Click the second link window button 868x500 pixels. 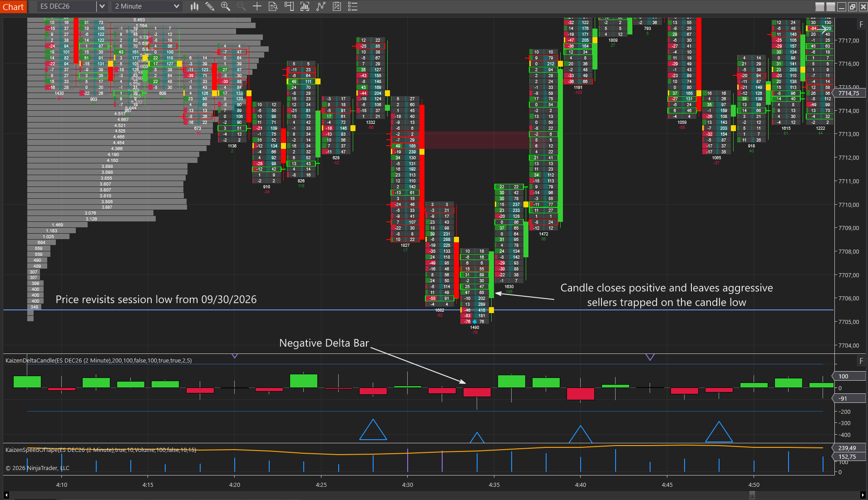point(830,6)
